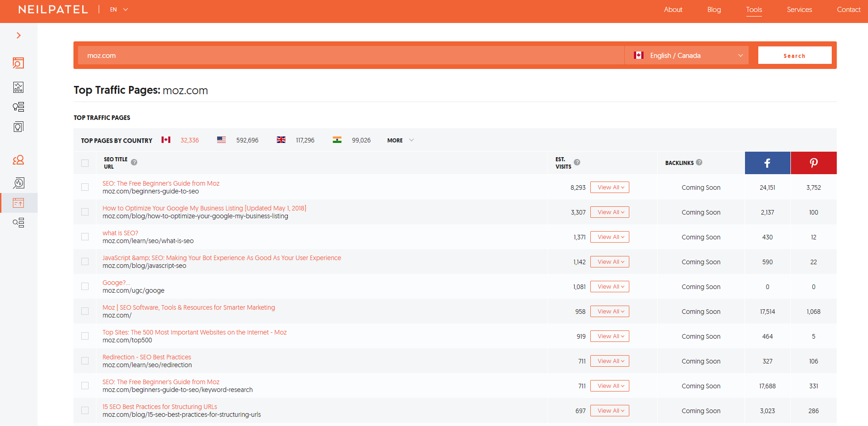Open the JavaScript & SEO bot experience link

(222, 258)
